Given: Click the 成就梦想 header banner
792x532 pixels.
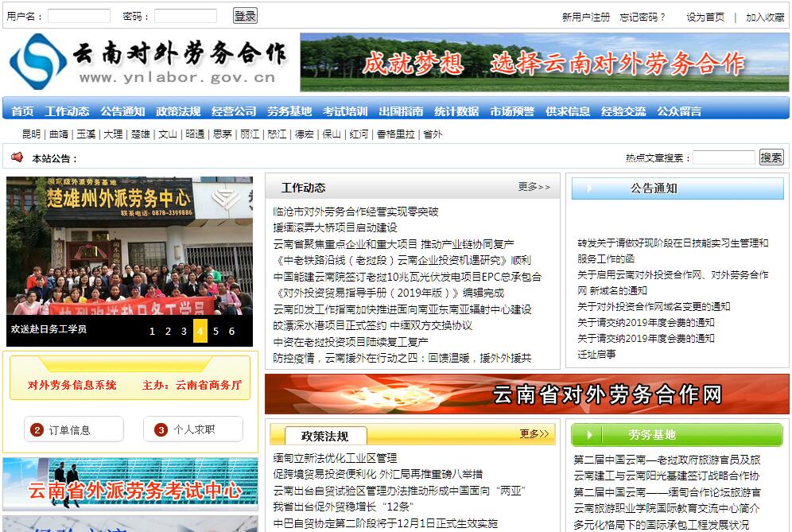Looking at the screenshot, I should [x=545, y=62].
